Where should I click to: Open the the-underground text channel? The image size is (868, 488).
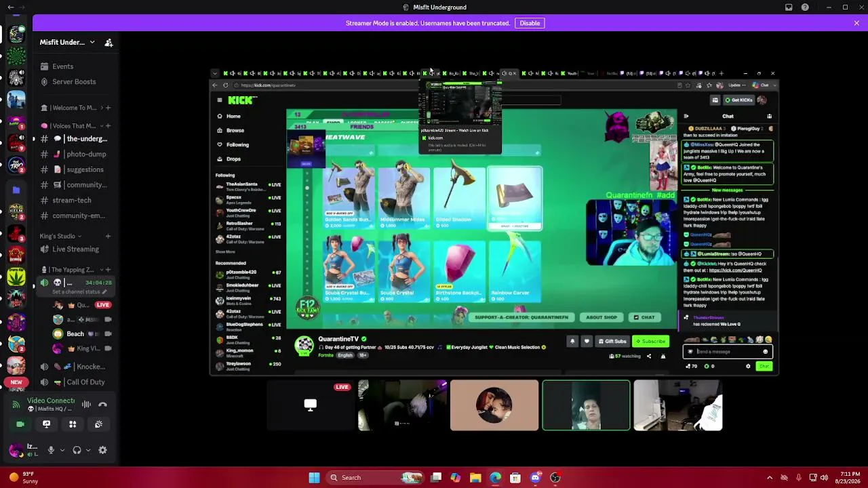(77, 139)
